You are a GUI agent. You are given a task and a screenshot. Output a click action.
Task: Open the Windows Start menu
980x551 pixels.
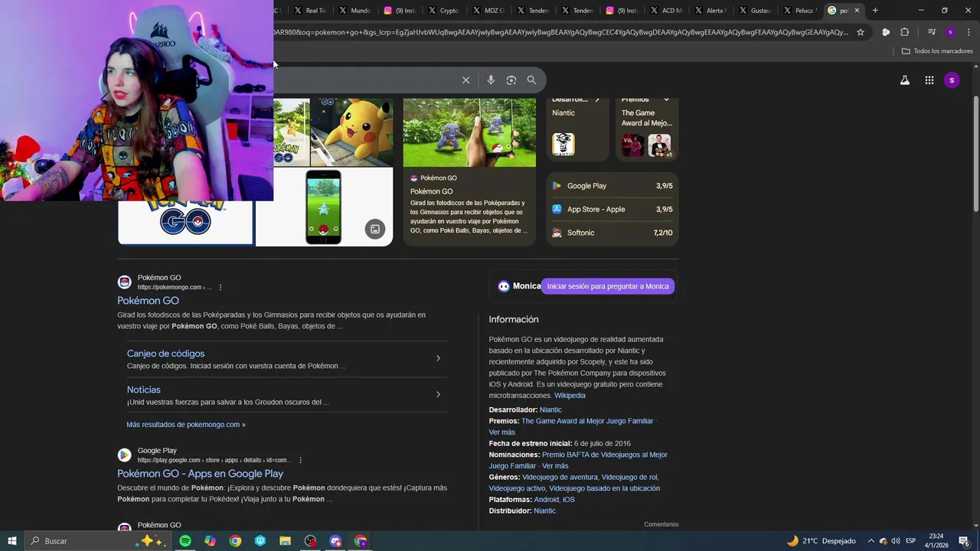tap(12, 541)
